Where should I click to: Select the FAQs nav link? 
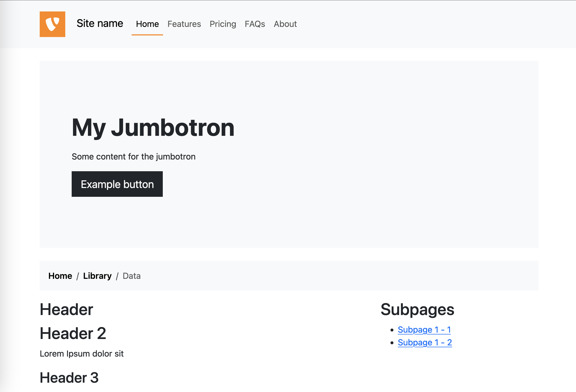coord(255,24)
